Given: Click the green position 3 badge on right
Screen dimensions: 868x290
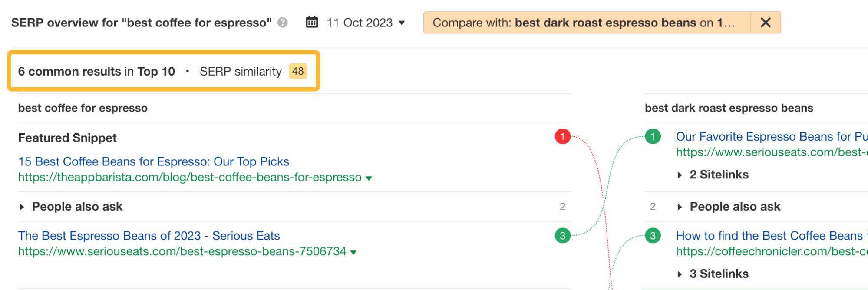Looking at the screenshot, I should coord(652,236).
